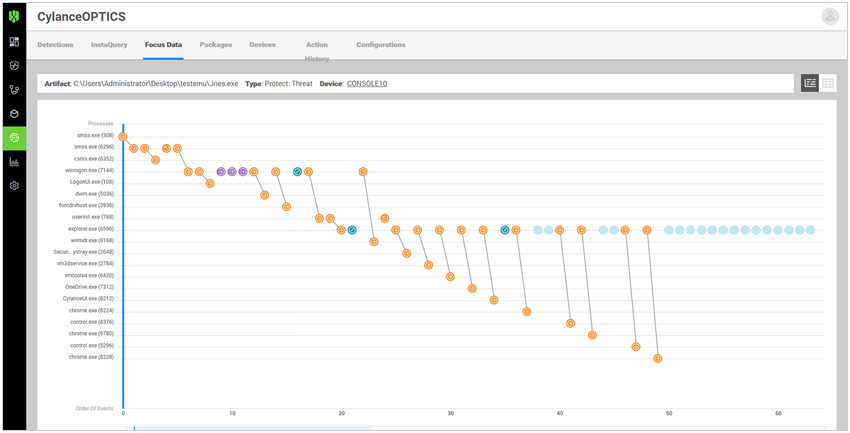Open the user profile avatar

tap(830, 17)
